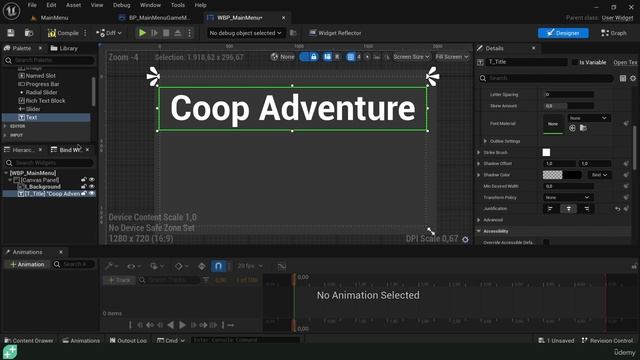Screen dimensions: 640x360
Task: Set text justification to center
Action: pos(569,209)
